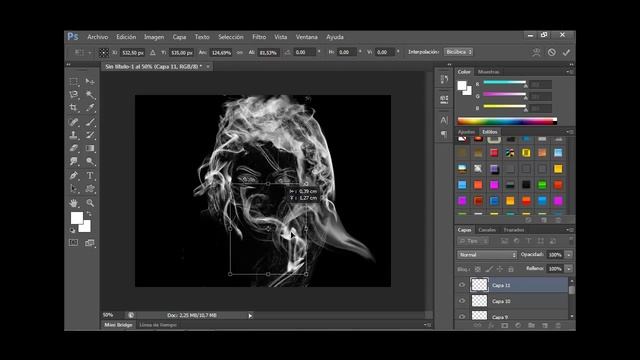Viewport: 640px width, 360px height.
Task: Open the Color panel options menu
Action: (570, 72)
